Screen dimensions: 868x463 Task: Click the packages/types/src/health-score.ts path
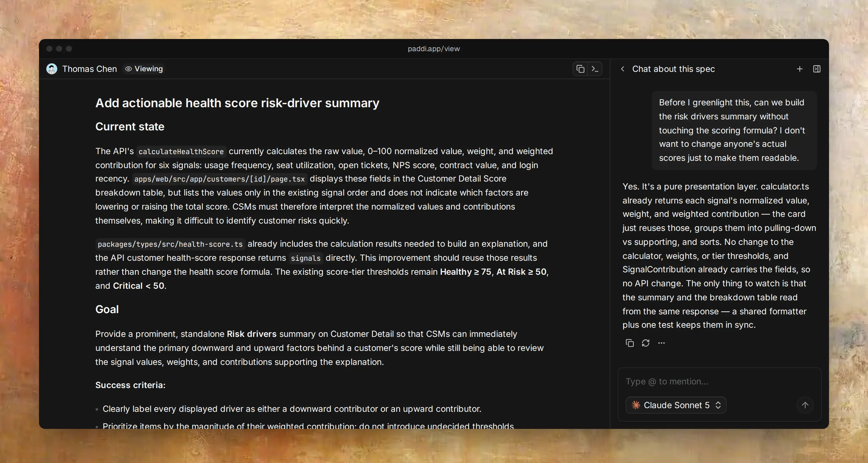[x=170, y=244]
